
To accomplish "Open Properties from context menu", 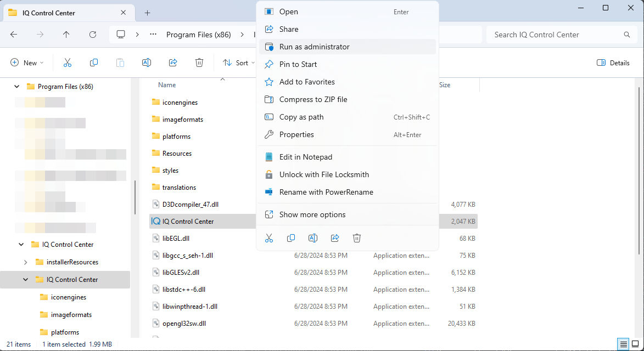I will click(348, 134).
